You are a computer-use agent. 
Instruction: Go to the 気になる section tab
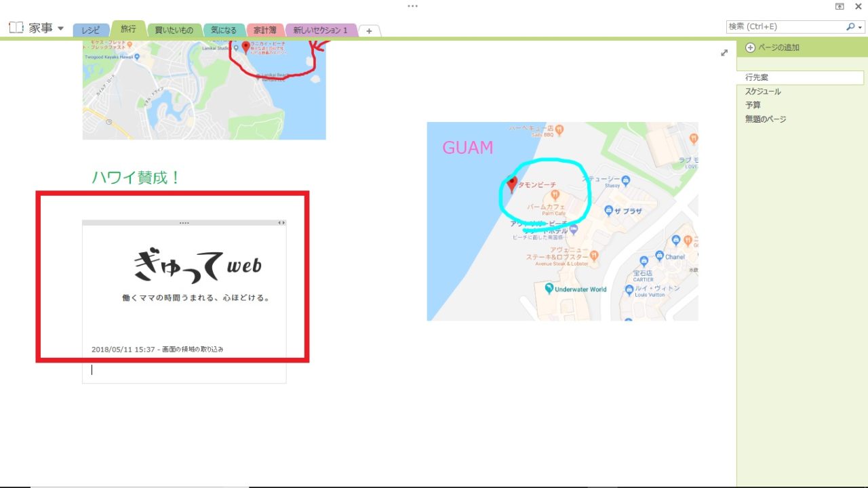click(x=224, y=30)
